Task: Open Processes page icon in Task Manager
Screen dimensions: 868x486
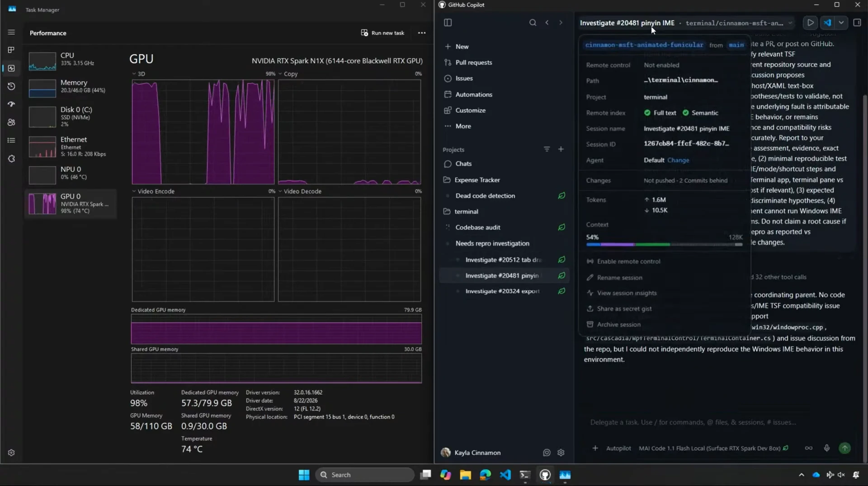Action: pos(11,50)
